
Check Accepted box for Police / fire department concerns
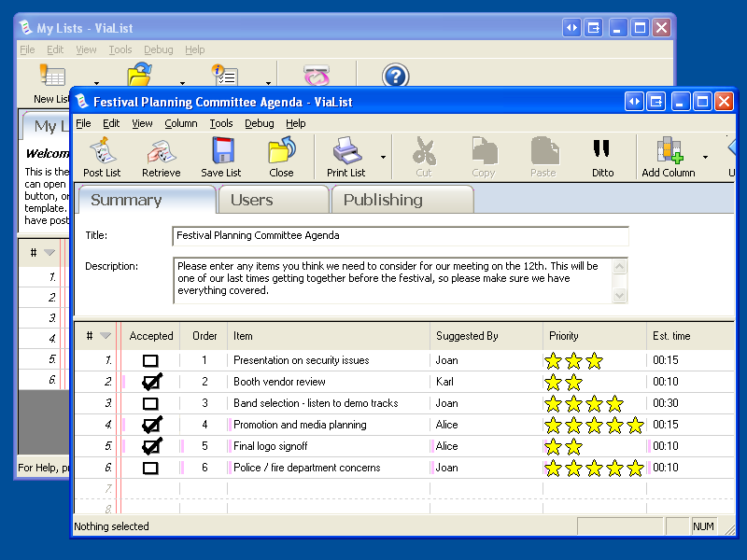(x=150, y=469)
